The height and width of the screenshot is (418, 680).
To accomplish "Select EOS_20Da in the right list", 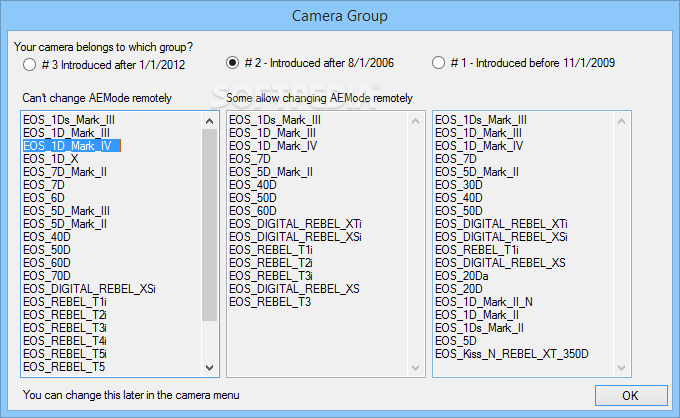I will point(462,276).
